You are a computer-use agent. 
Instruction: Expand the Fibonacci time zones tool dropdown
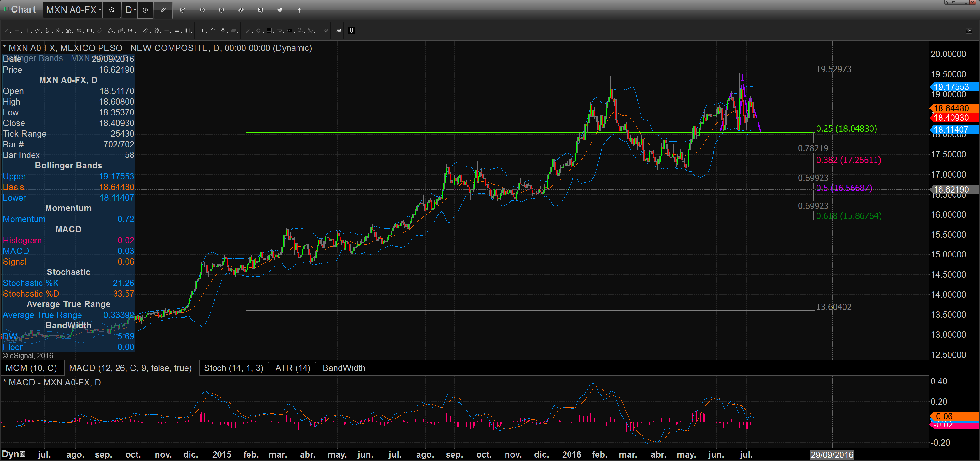(192, 32)
